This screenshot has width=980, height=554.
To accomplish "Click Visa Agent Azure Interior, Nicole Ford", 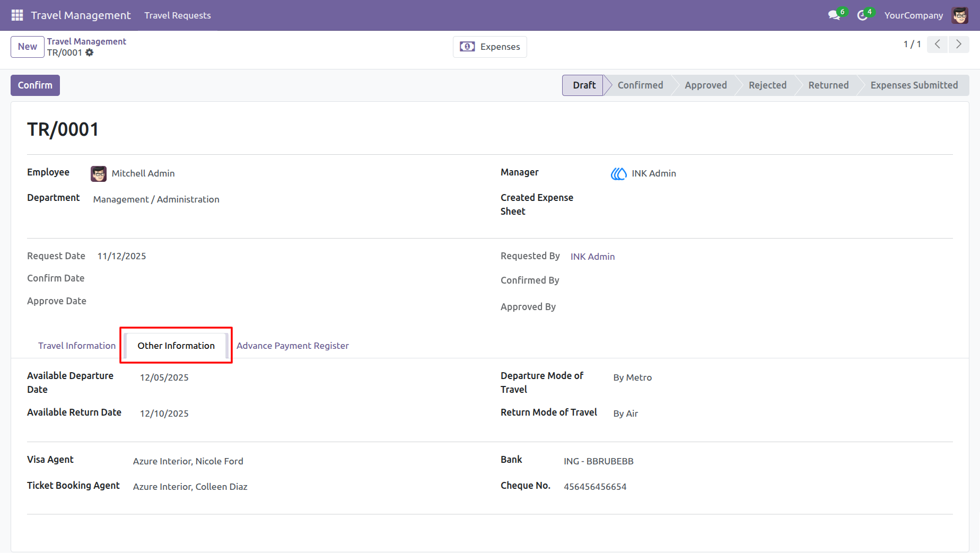I will point(188,461).
